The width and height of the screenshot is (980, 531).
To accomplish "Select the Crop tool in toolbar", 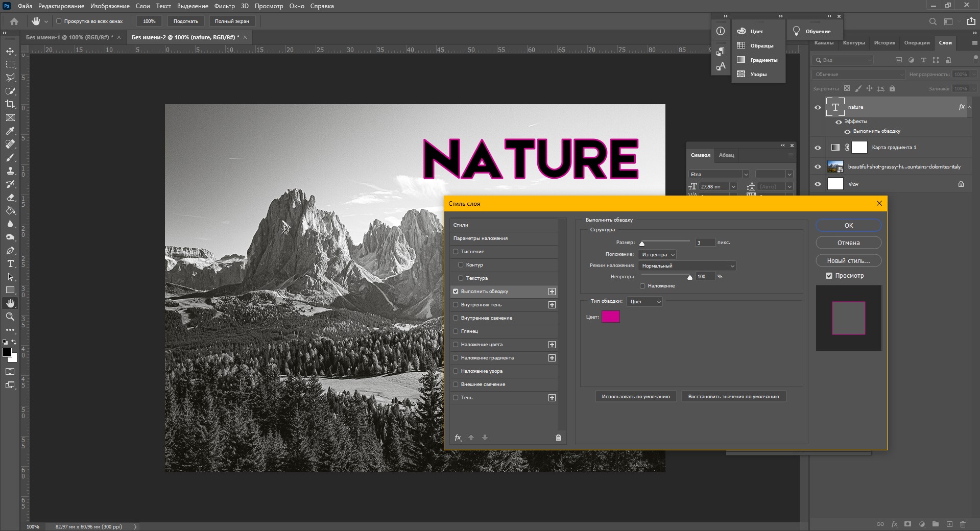I will tap(10, 104).
